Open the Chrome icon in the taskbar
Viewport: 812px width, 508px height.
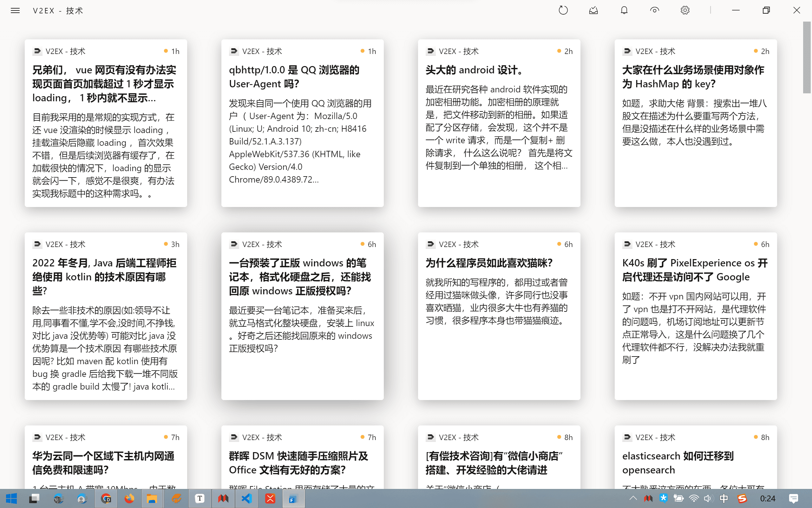[106, 498]
